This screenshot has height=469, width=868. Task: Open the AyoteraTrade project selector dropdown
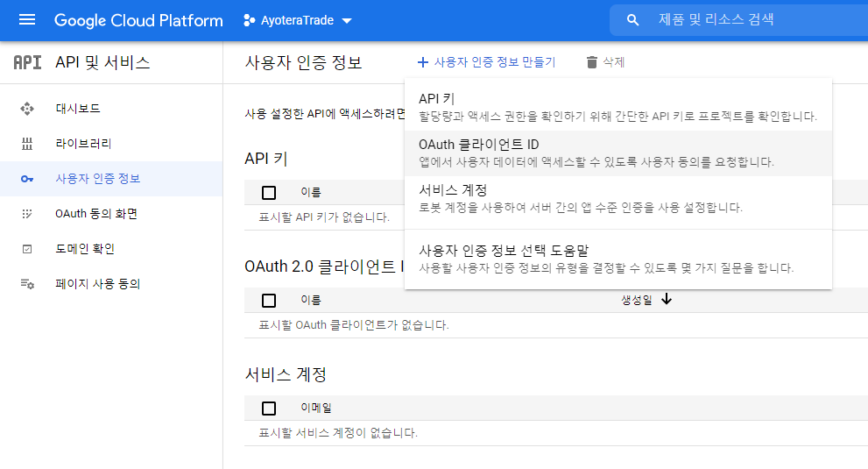(298, 20)
